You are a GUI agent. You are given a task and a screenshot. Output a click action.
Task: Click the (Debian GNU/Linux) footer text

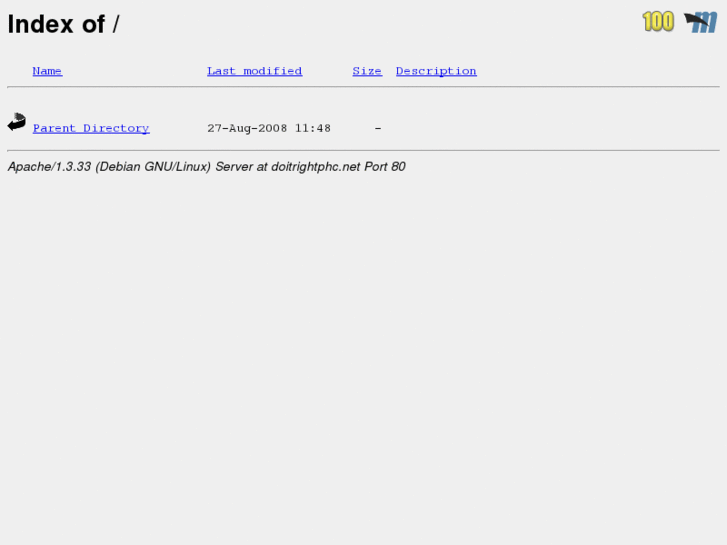coord(153,167)
